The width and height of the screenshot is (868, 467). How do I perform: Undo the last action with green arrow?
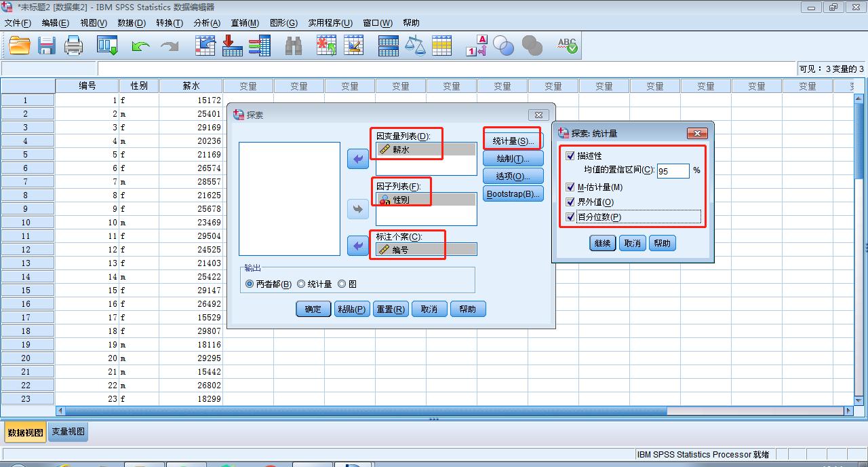point(140,46)
